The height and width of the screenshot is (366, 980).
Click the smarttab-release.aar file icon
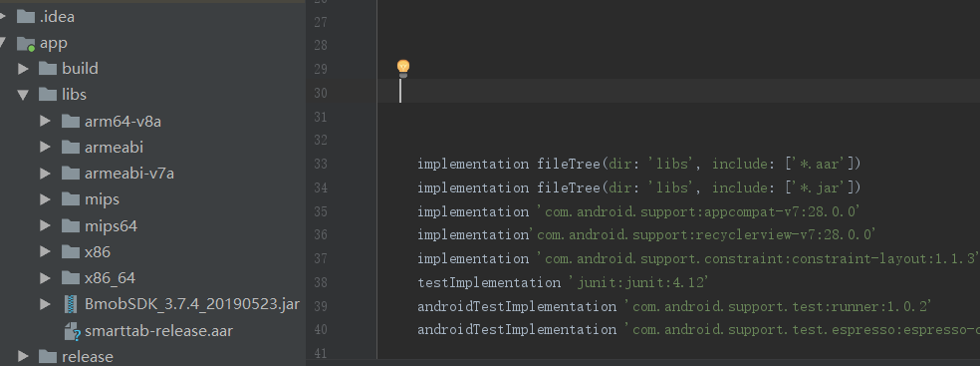(73, 331)
